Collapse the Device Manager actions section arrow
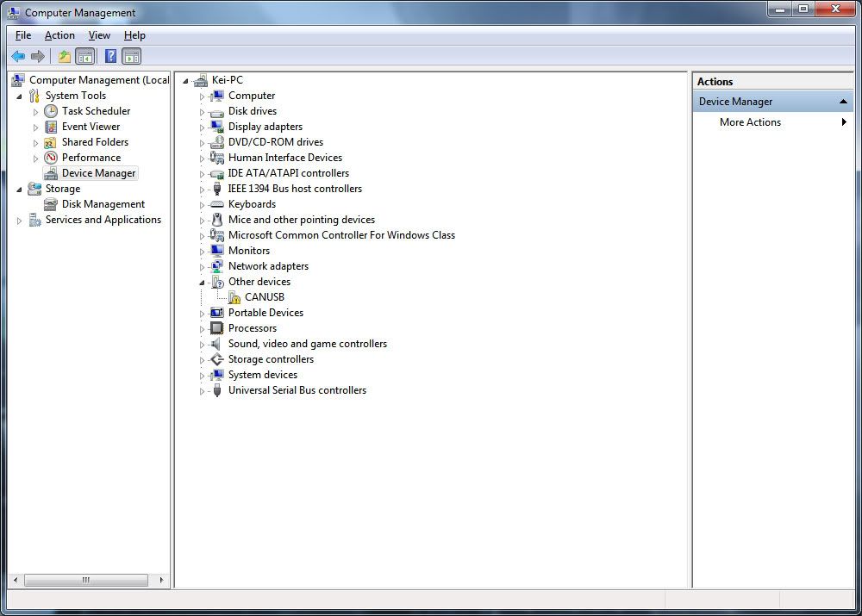This screenshot has height=616, width=862. (843, 102)
